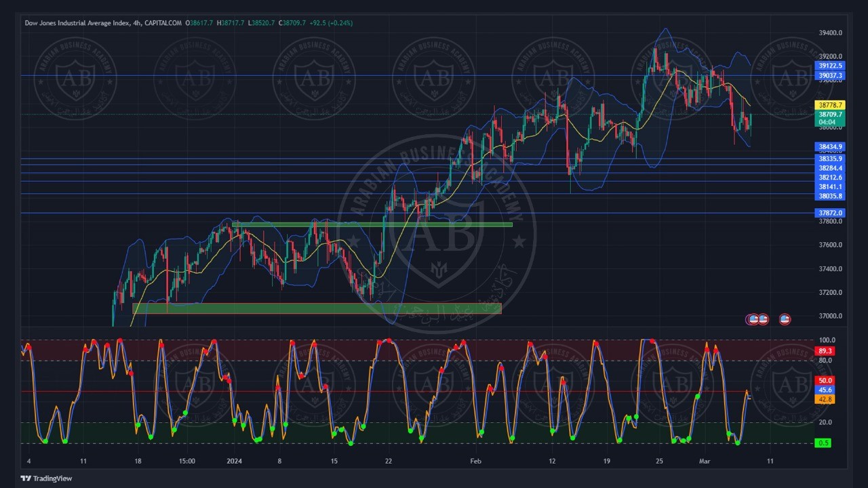Select the 39037.3 price level label
This screenshot has height=488, width=868.
[830, 75]
